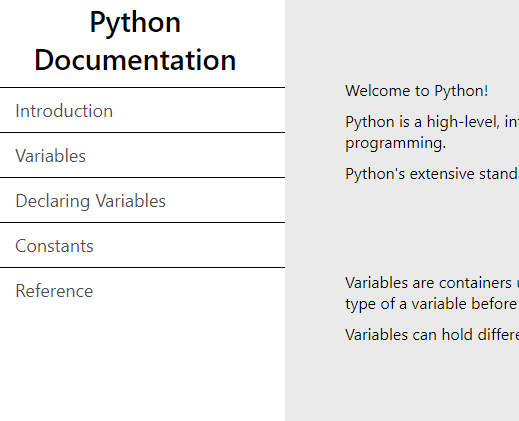Click the 'Welcome to Python!' text
The height and width of the screenshot is (421, 519).
(x=417, y=91)
